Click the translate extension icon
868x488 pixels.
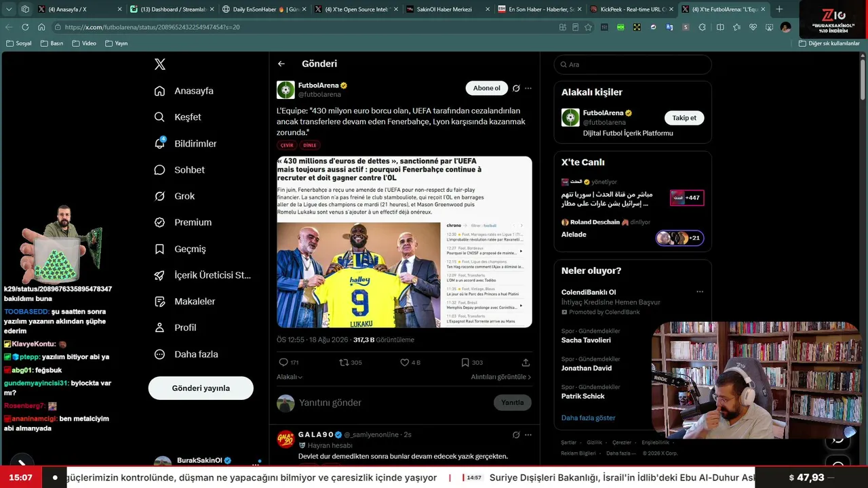coord(669,27)
